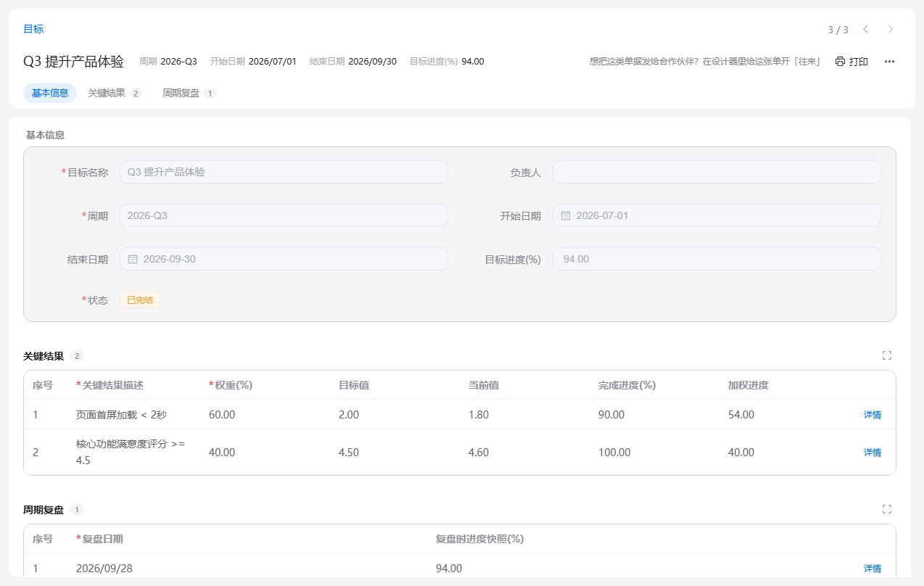The width and height of the screenshot is (924, 586).
Task: Click weighted progress cell 54.00
Action: pos(741,415)
